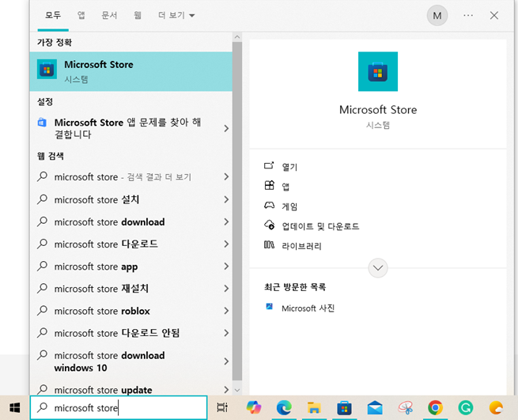518x420 pixels.
Task: Click search icon beside 'microsoft store app'
Action: pyautogui.click(x=42, y=266)
